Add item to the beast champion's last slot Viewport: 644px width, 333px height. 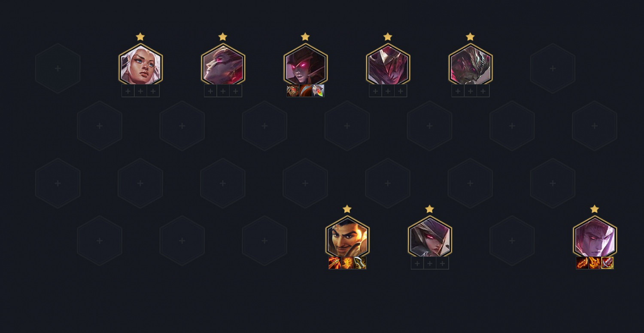(x=483, y=91)
